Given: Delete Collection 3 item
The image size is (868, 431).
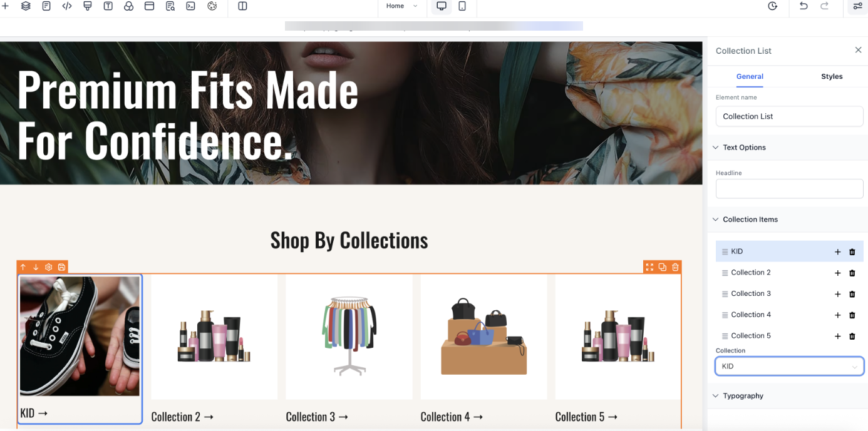Looking at the screenshot, I should 852,294.
